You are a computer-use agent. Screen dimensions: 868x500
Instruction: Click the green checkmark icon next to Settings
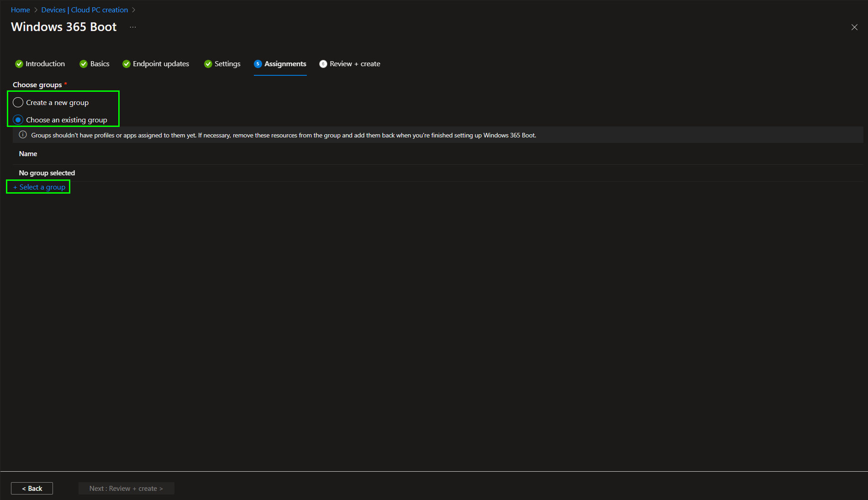(208, 64)
